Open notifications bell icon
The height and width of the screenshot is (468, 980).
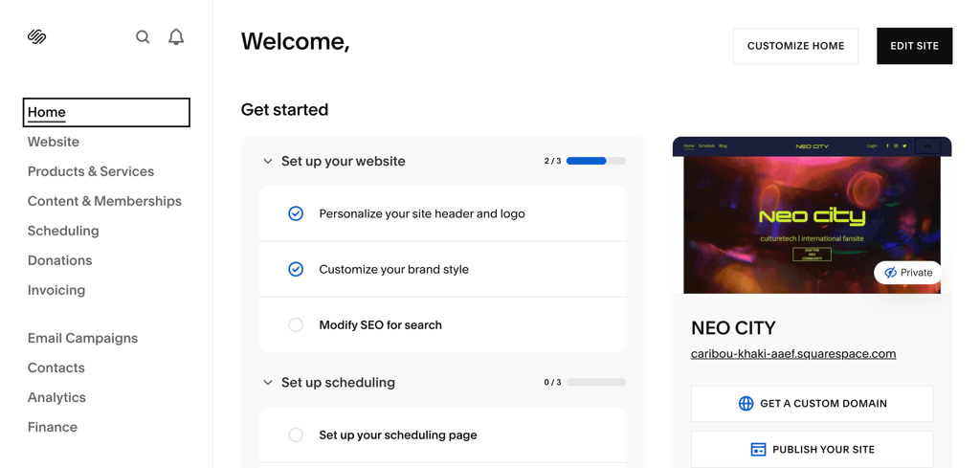[x=176, y=37]
